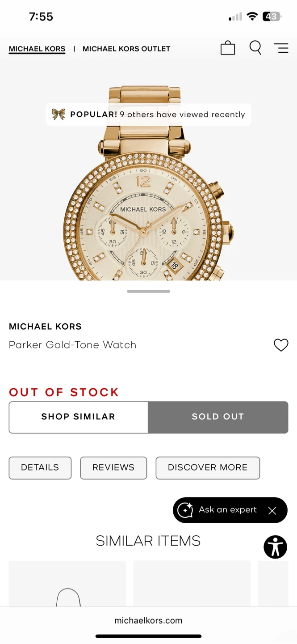Tap the search magnifier icon
Viewport: 297px width, 644px height.
click(x=255, y=47)
